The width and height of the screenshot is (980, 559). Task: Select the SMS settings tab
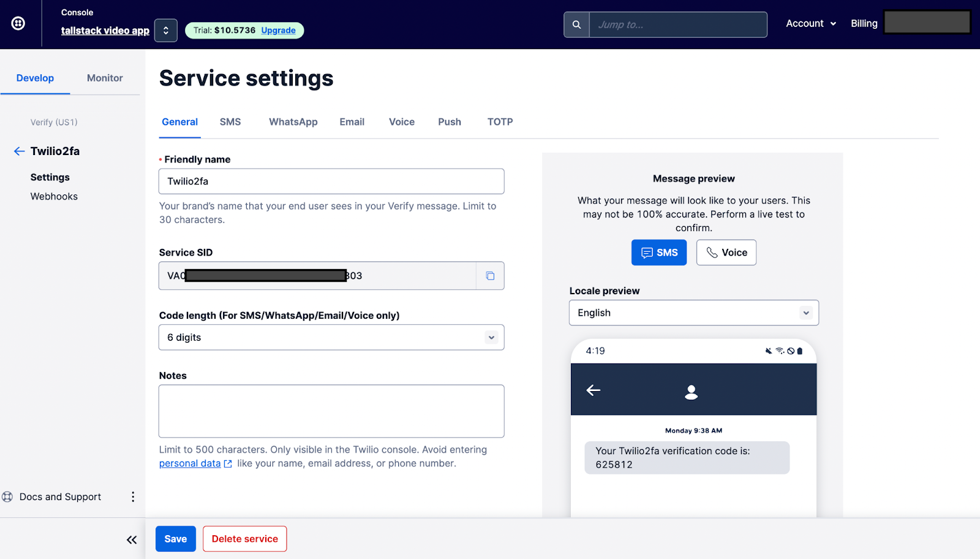tap(230, 122)
